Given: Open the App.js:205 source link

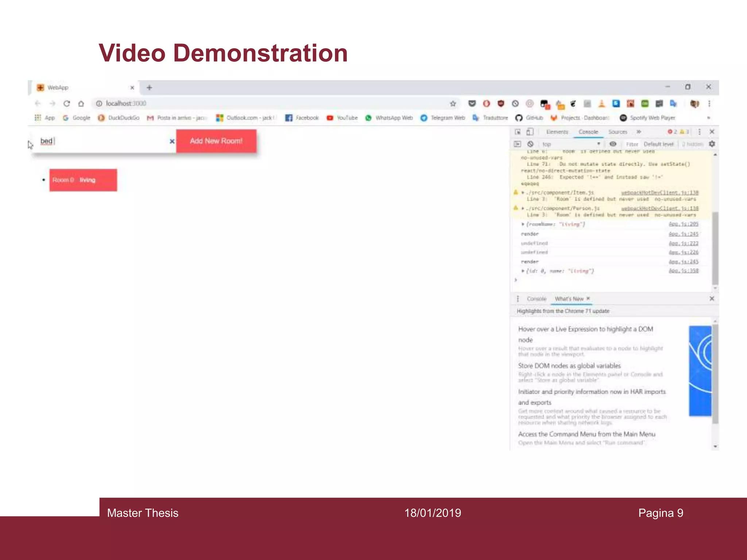Looking at the screenshot, I should tap(684, 224).
